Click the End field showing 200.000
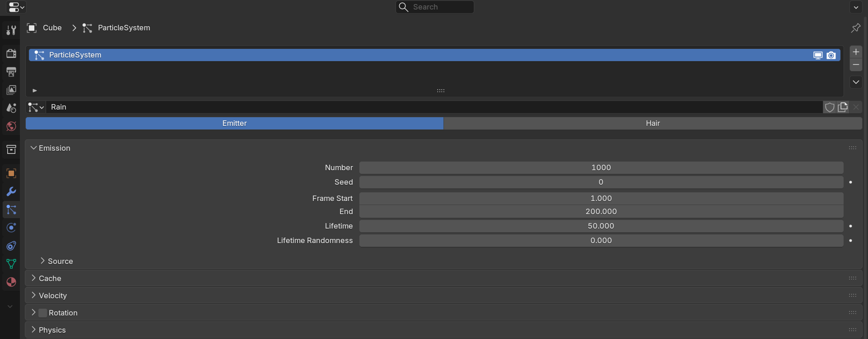Viewport: 868px width, 339px height. (x=601, y=211)
